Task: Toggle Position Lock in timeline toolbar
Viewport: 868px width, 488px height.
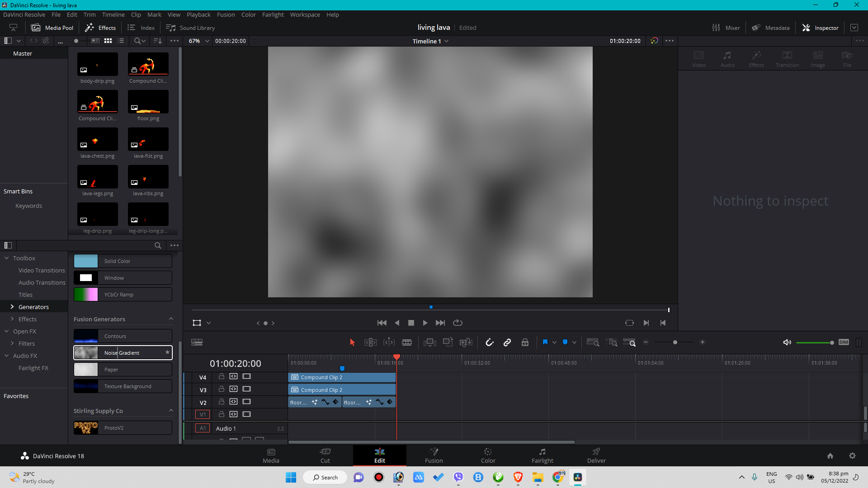Action: [525, 343]
